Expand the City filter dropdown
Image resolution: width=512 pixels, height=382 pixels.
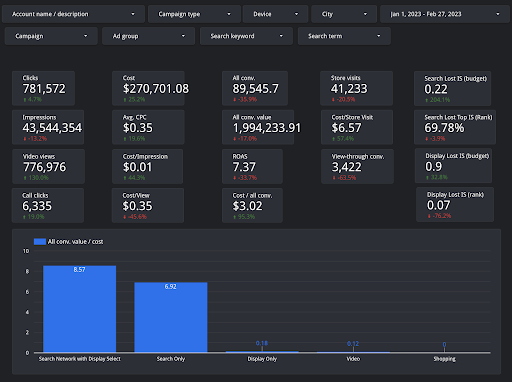pos(344,14)
